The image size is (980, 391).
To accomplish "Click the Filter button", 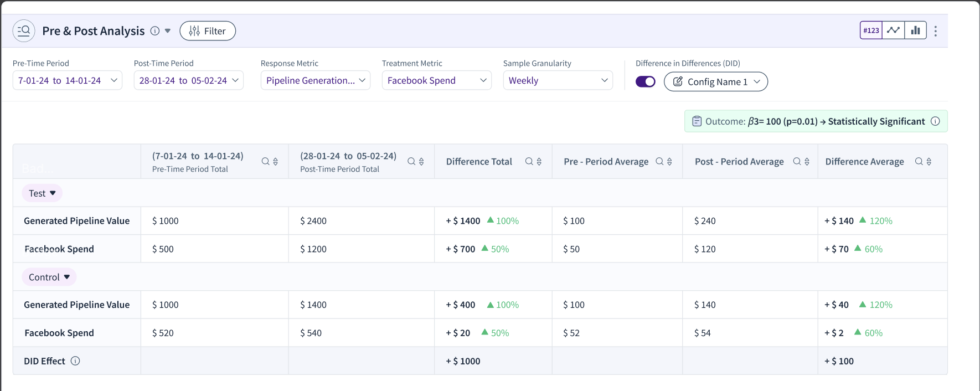I will click(208, 31).
